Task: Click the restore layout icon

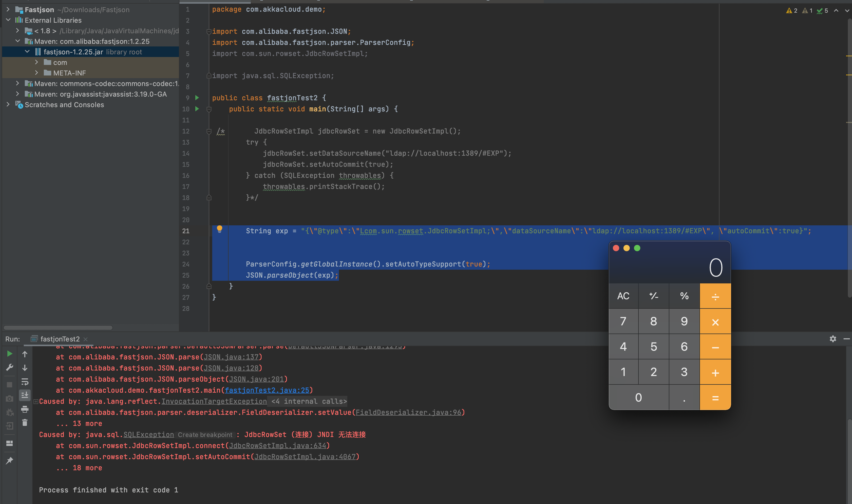Action: (10, 443)
